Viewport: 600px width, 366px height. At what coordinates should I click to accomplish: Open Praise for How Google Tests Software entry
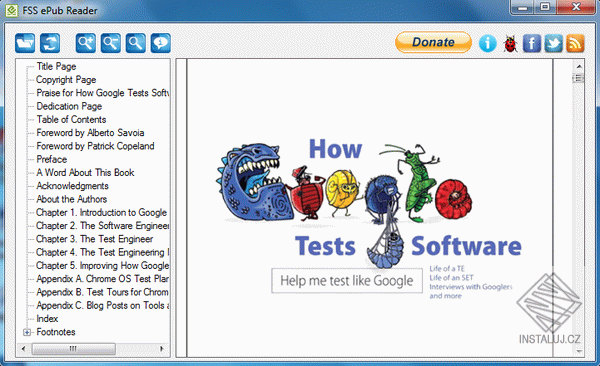click(103, 93)
